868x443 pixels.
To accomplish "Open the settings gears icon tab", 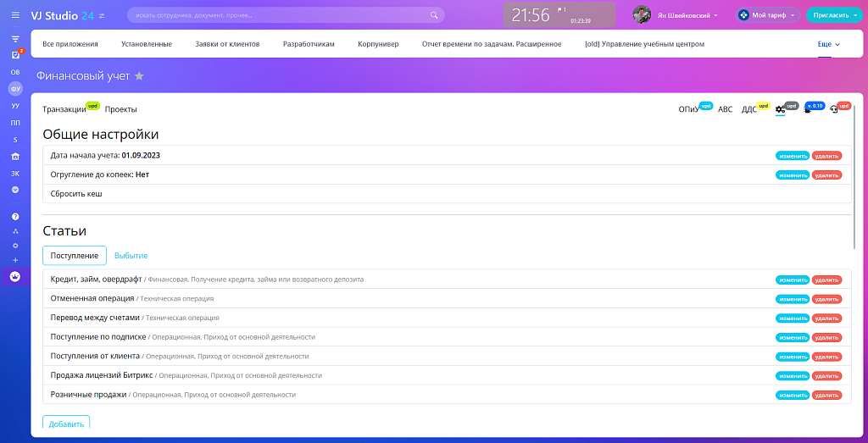I will pos(781,110).
